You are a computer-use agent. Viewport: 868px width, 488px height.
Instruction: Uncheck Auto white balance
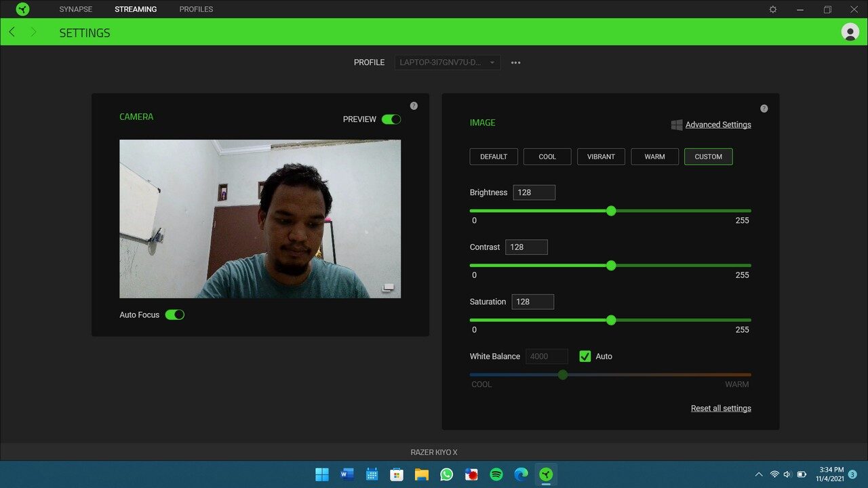[585, 356]
